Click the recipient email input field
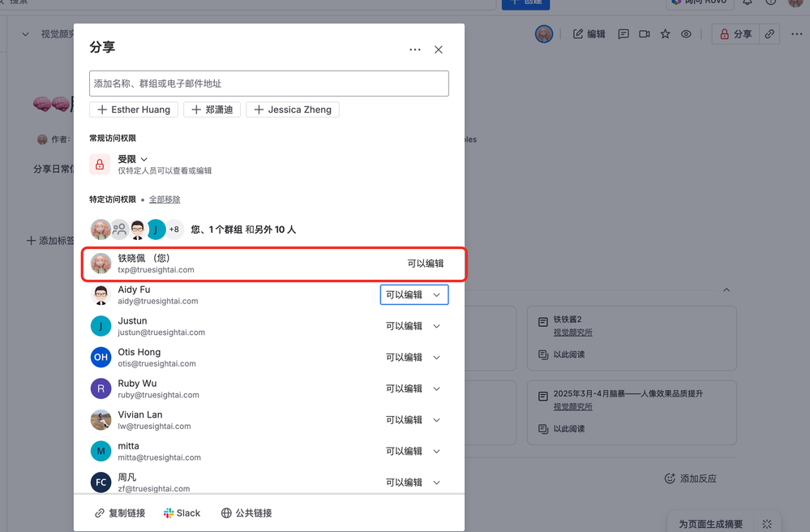The image size is (810, 532). coord(268,83)
